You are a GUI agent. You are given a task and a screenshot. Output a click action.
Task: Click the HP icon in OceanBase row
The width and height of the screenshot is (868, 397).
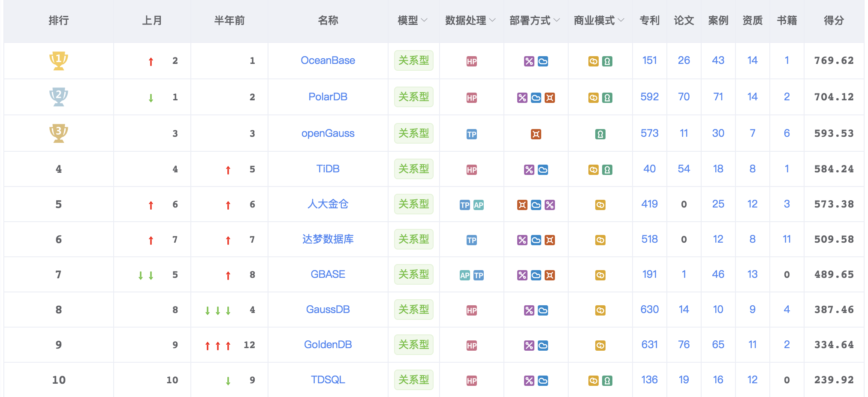tap(472, 61)
